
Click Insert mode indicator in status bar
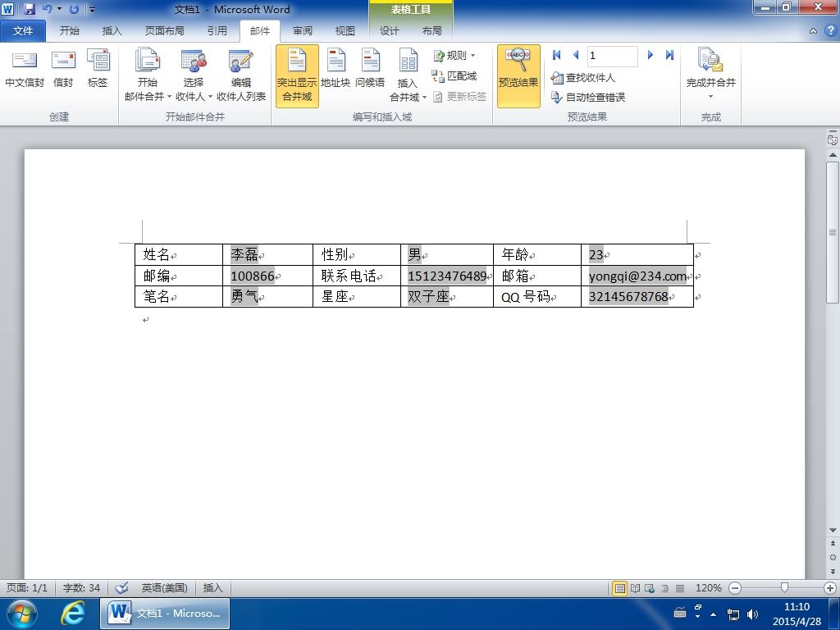(212, 587)
